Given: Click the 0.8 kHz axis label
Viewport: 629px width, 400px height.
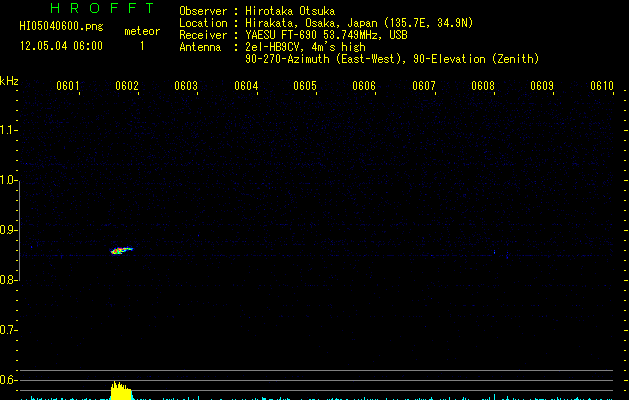Looking at the screenshot, I should pos(8,280).
